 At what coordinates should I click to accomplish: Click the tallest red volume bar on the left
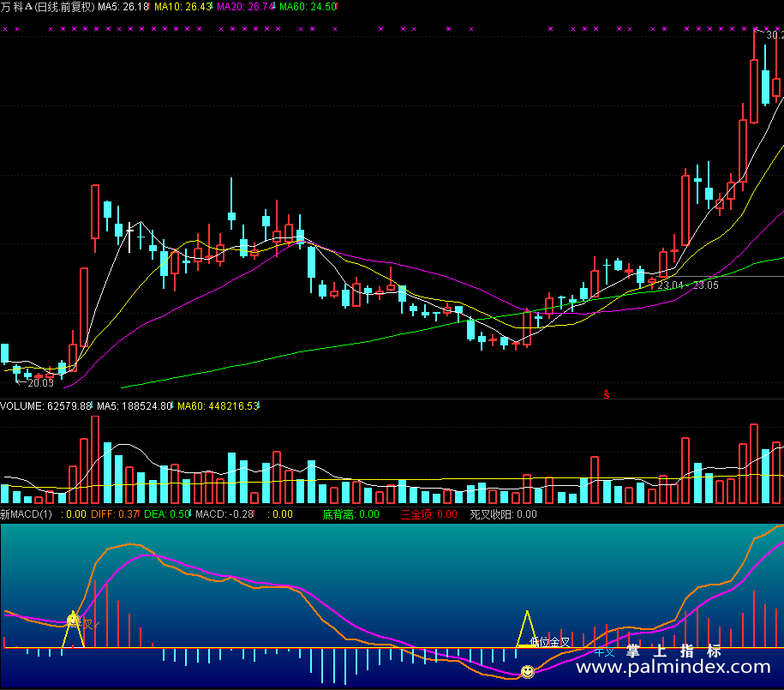coord(95,459)
